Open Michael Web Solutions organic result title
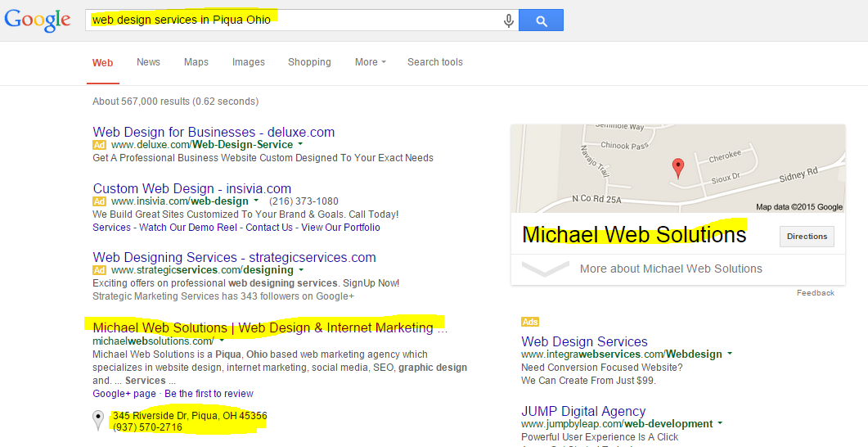The image size is (868, 447). tap(270, 328)
